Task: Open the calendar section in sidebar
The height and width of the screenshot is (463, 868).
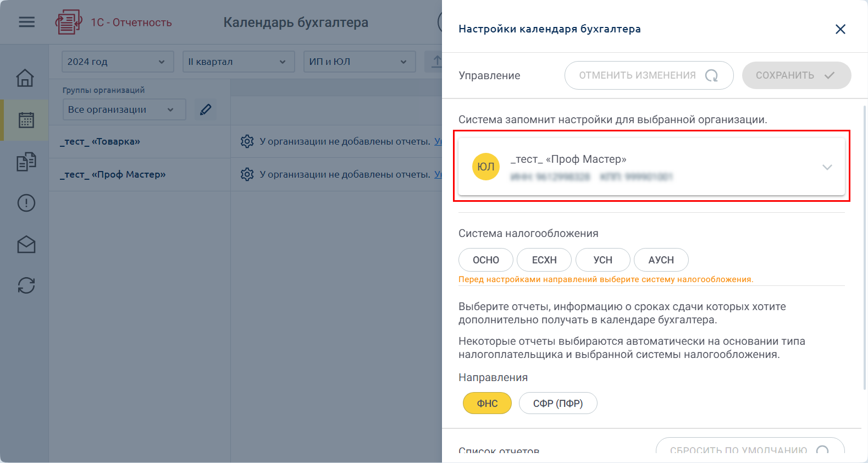Action: [26, 120]
